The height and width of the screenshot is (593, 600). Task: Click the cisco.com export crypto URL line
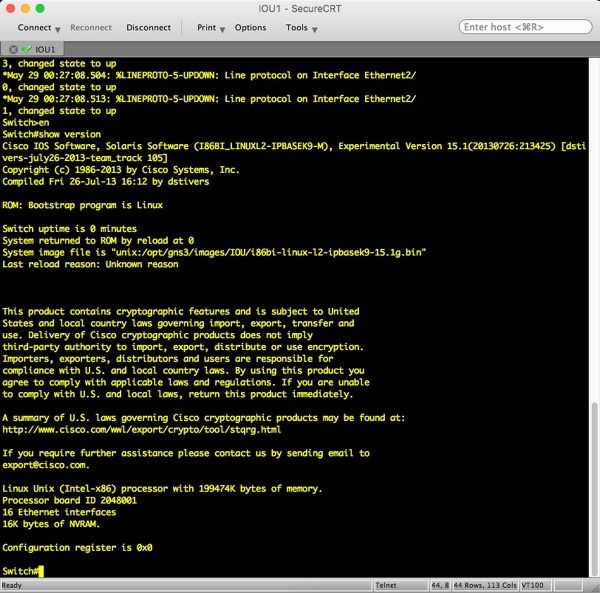[x=142, y=429]
